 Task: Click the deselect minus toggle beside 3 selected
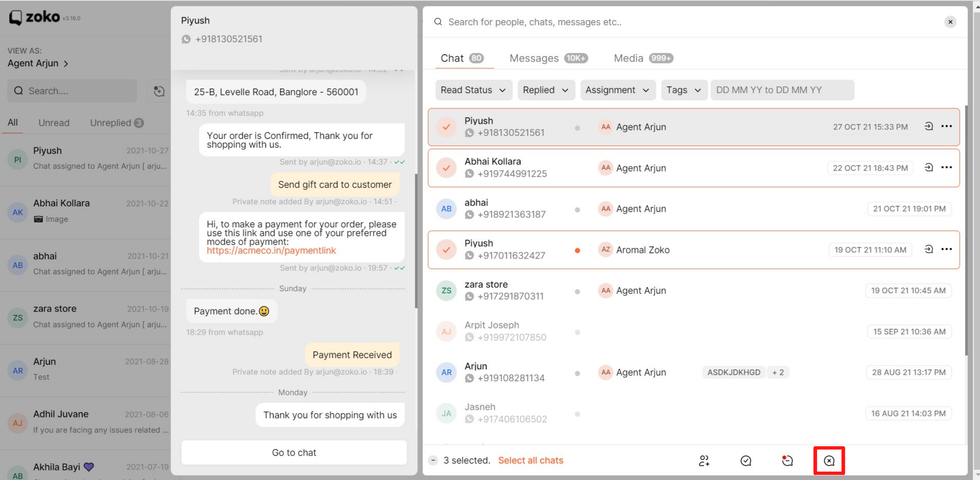tap(433, 461)
